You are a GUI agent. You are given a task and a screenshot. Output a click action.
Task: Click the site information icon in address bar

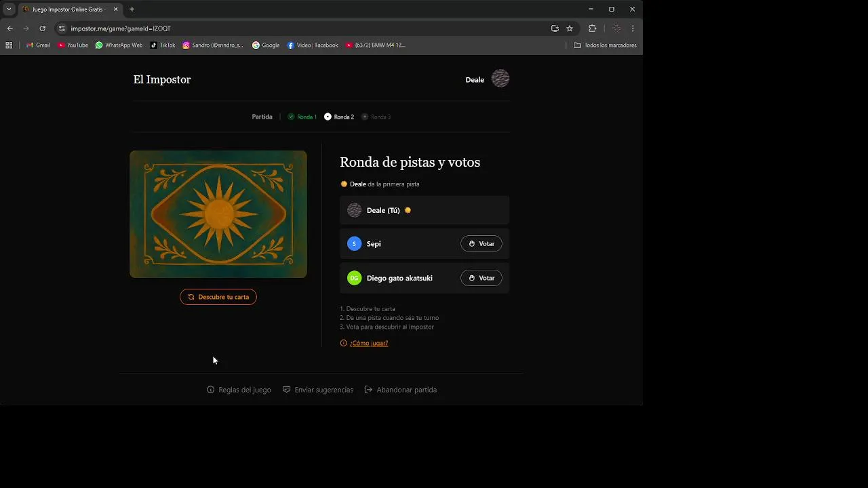coord(62,28)
